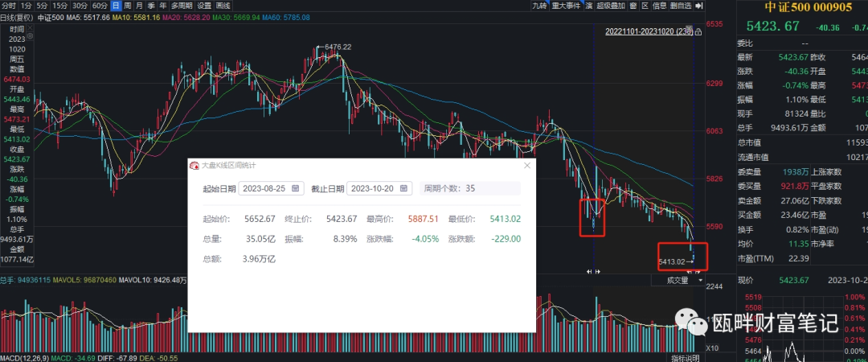Click the 周期个数: 35 field
Screen dimensions: 868x362
(469, 188)
